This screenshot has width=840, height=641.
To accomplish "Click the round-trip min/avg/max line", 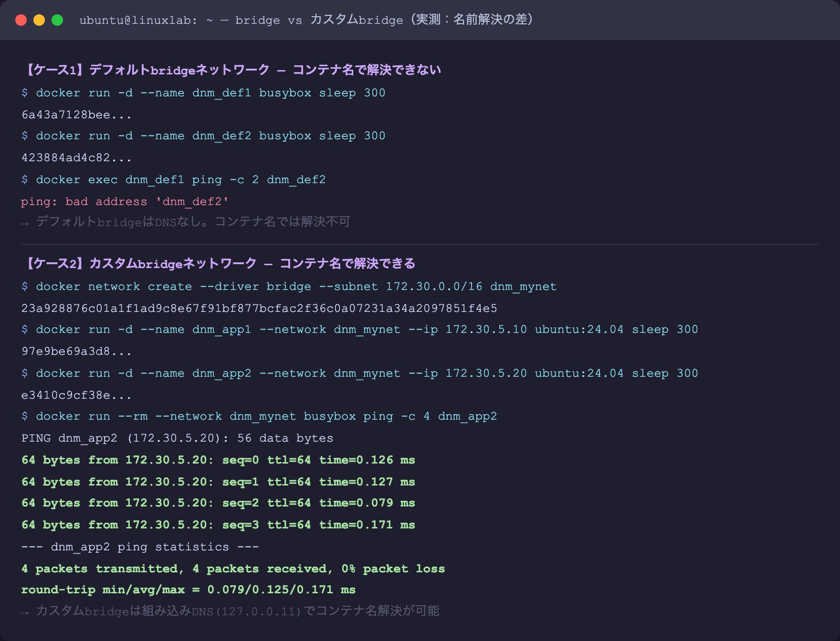I will [x=189, y=590].
